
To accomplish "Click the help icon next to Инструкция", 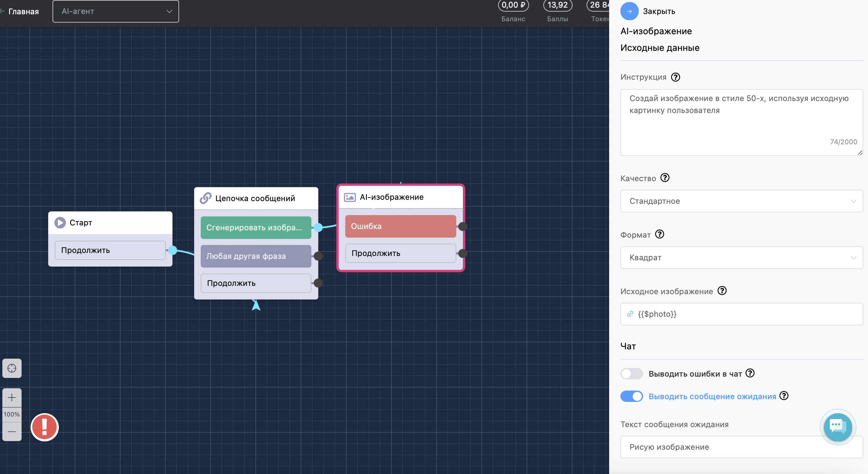I will (675, 77).
